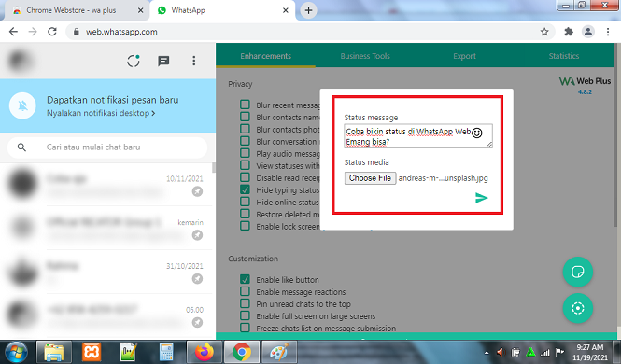
Task: Open Windows Explorer from taskbar
Action: [54, 352]
